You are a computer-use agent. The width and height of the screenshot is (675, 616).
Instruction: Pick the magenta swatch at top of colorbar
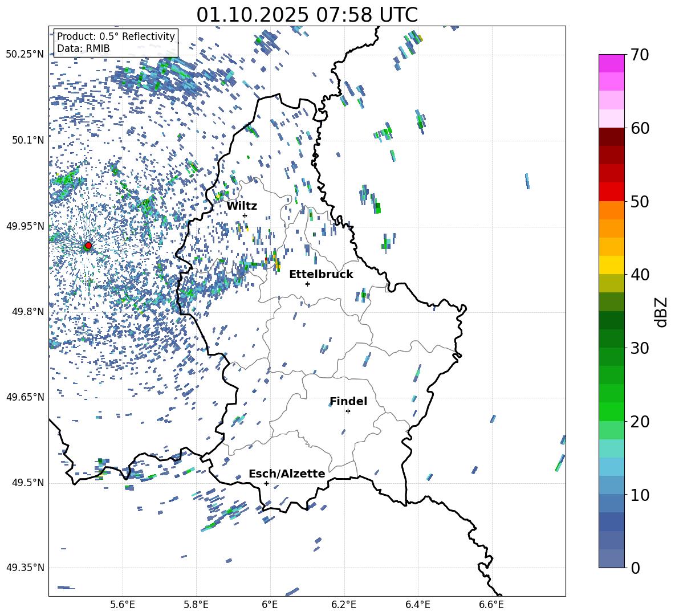tap(612, 63)
